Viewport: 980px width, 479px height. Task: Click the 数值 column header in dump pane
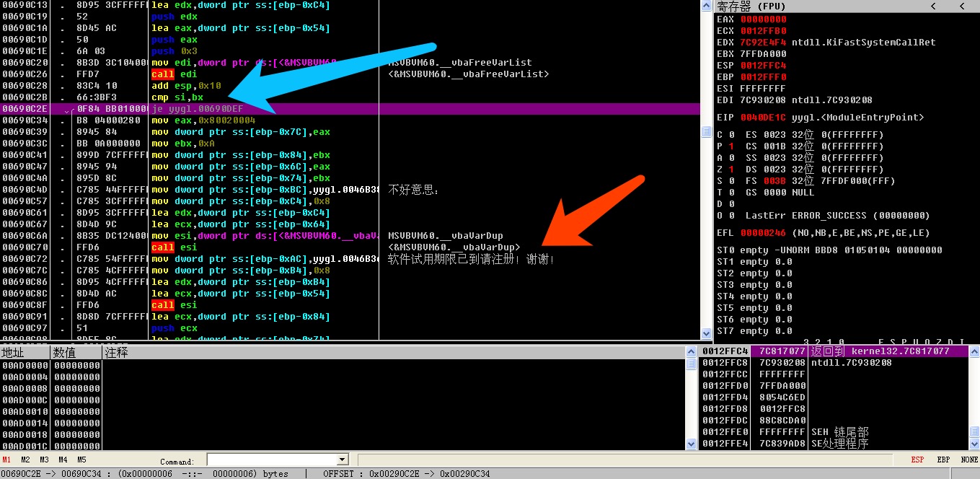tap(76, 352)
